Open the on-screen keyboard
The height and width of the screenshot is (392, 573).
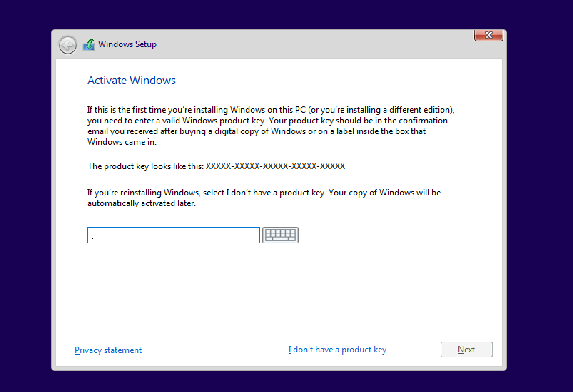[x=280, y=235]
